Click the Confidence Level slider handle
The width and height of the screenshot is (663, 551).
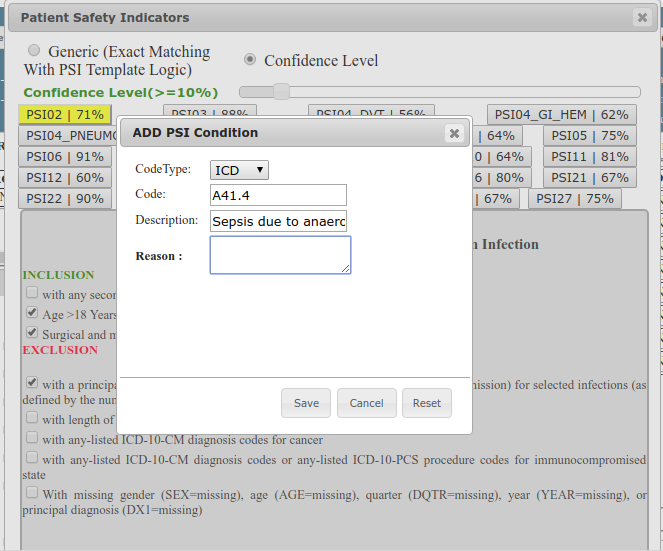coord(282,92)
